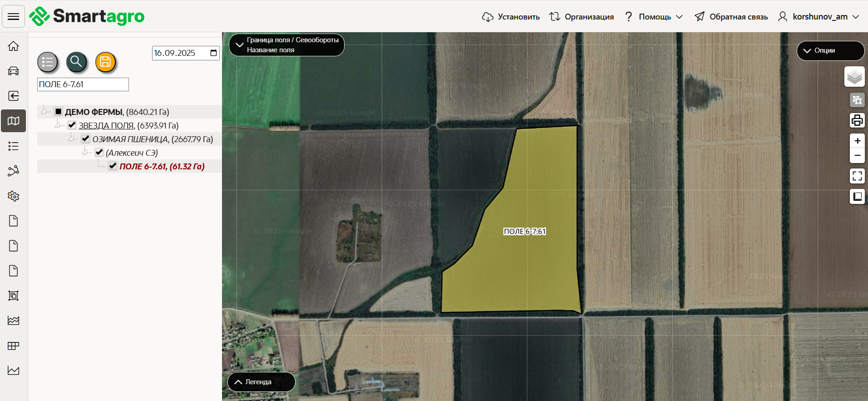Open the map layers icon
The width and height of the screenshot is (868, 401).
(x=854, y=77)
